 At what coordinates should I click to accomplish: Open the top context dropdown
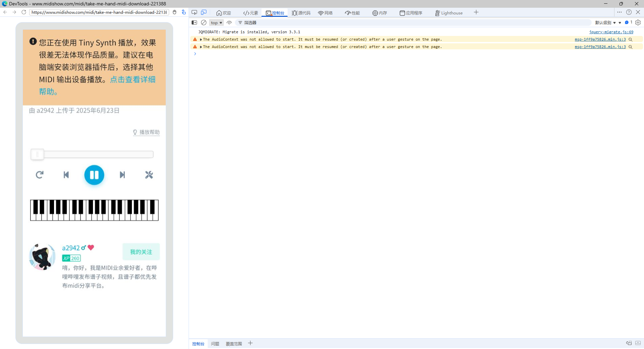click(x=216, y=23)
